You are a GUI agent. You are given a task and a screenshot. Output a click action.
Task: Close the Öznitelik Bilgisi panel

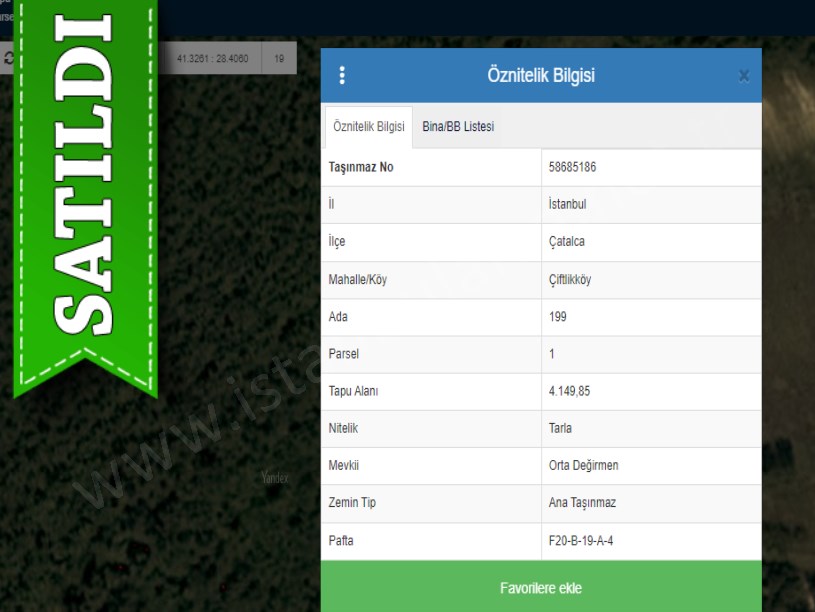[x=743, y=76]
